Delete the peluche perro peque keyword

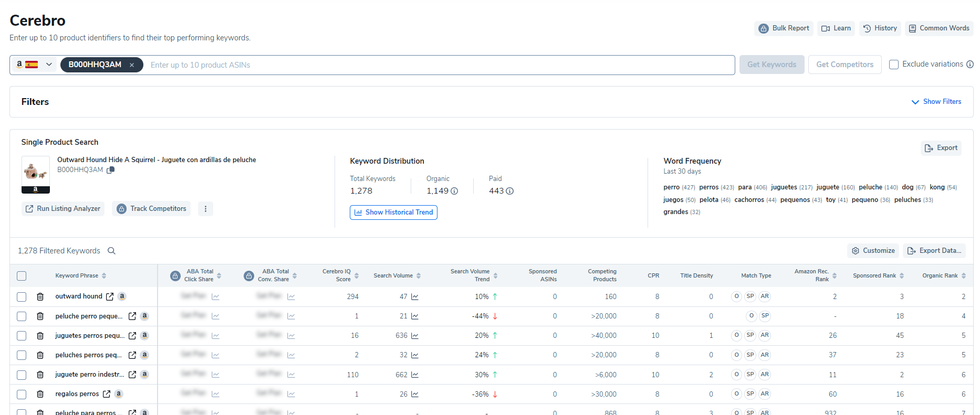pyautogui.click(x=40, y=316)
